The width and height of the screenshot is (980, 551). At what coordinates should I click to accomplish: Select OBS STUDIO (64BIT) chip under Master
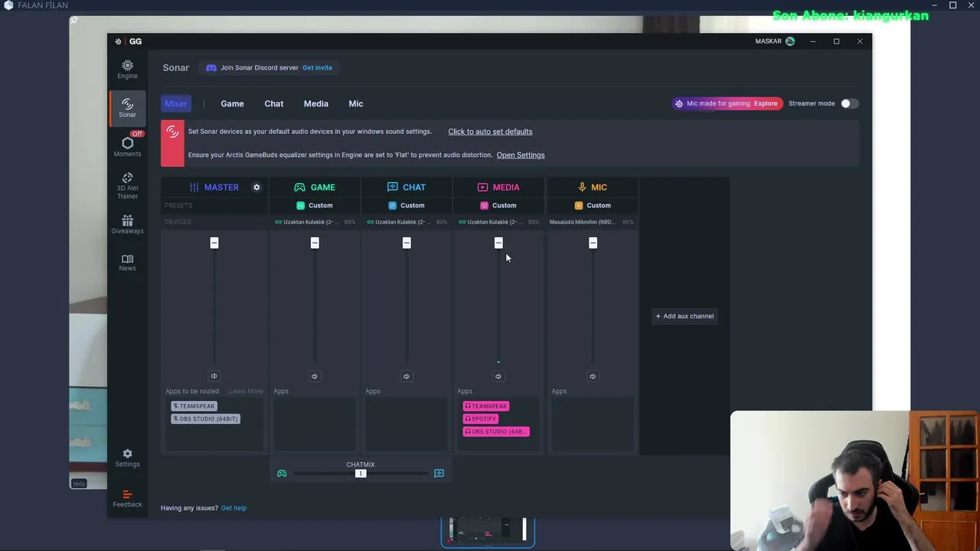coord(206,419)
